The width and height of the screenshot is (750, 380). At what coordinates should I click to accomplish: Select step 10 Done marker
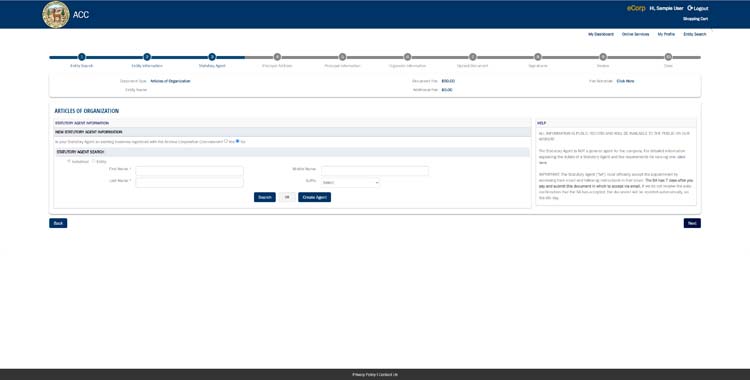668,57
